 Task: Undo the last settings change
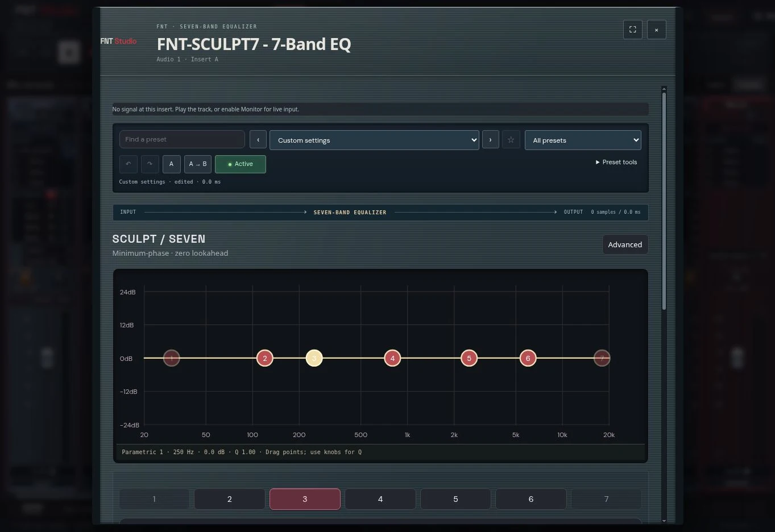click(x=129, y=164)
